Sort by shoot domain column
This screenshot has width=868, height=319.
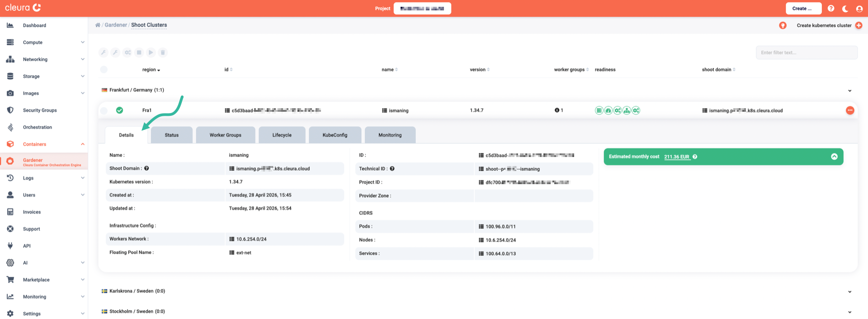[718, 70]
